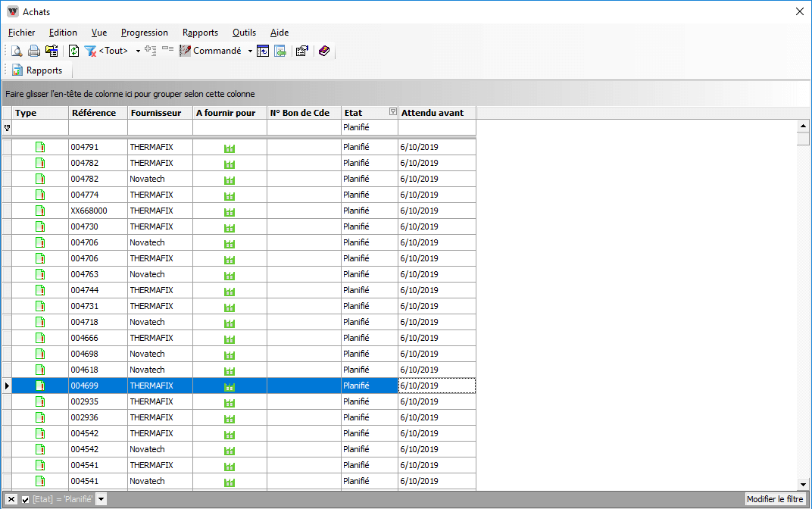The height and width of the screenshot is (509, 812).
Task: Click the printer icon in toolbar
Action: pyautogui.click(x=34, y=52)
